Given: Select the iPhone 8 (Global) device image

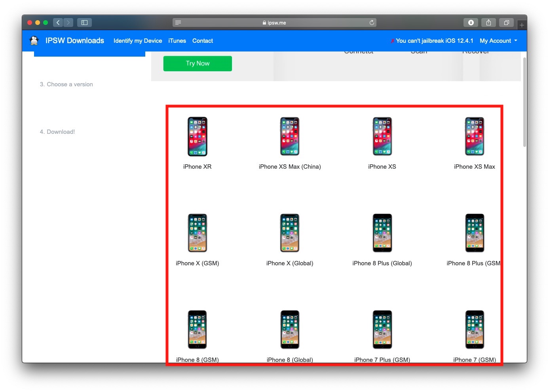Looking at the screenshot, I should click(290, 329).
